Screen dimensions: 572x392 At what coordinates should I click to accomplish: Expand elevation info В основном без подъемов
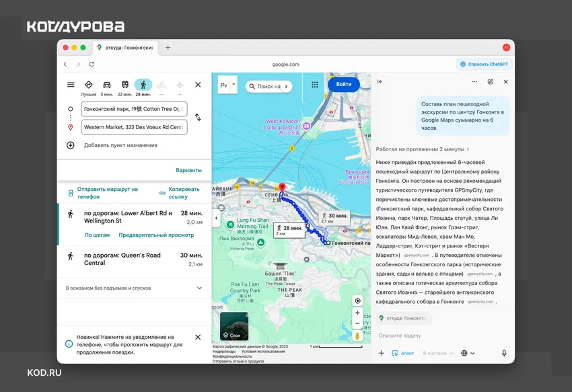click(135, 288)
